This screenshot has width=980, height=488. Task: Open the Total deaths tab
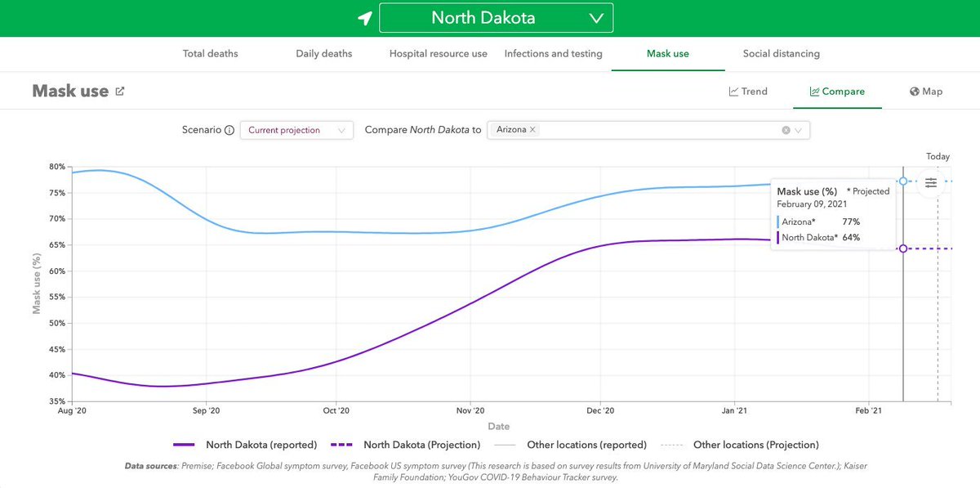(210, 53)
